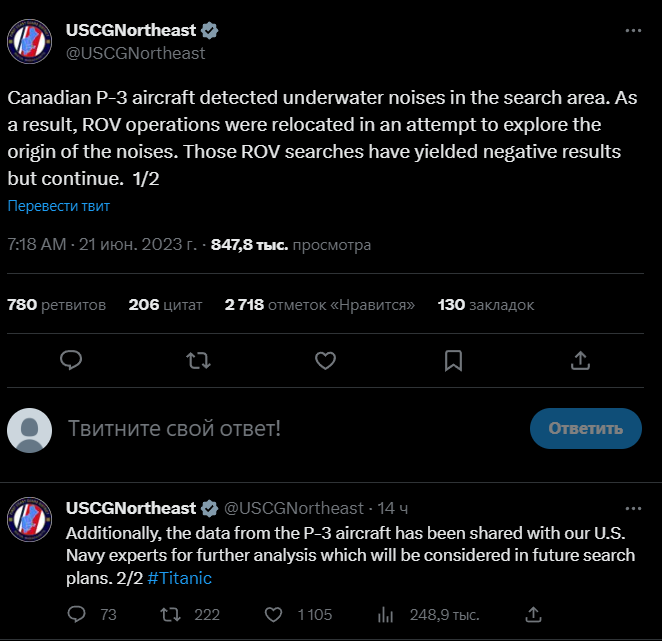Share the 2/2 reply tweet

click(534, 613)
